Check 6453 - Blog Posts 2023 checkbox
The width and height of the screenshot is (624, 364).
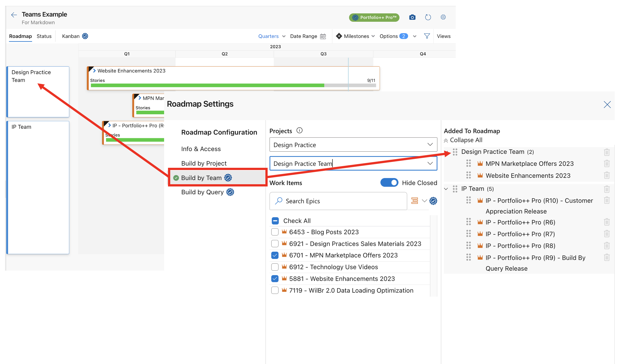275,232
